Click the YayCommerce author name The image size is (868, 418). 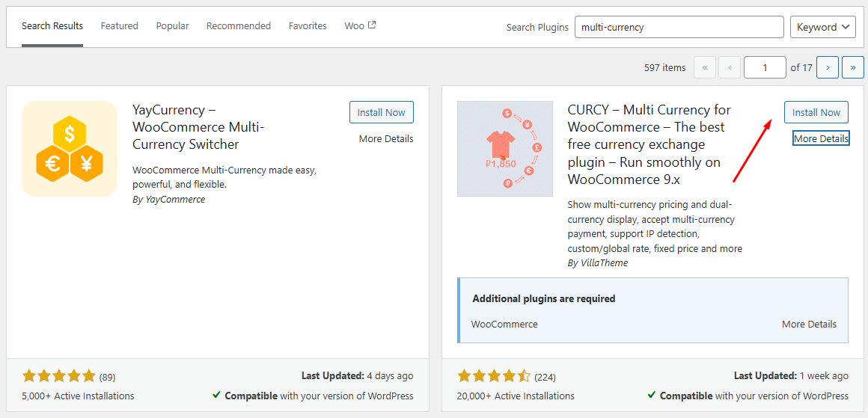click(175, 200)
